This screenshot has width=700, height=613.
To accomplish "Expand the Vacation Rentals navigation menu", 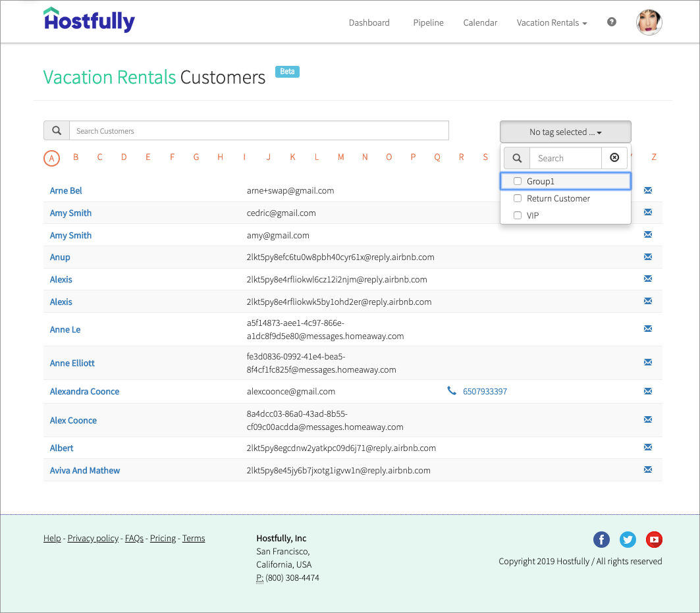I will pos(551,22).
